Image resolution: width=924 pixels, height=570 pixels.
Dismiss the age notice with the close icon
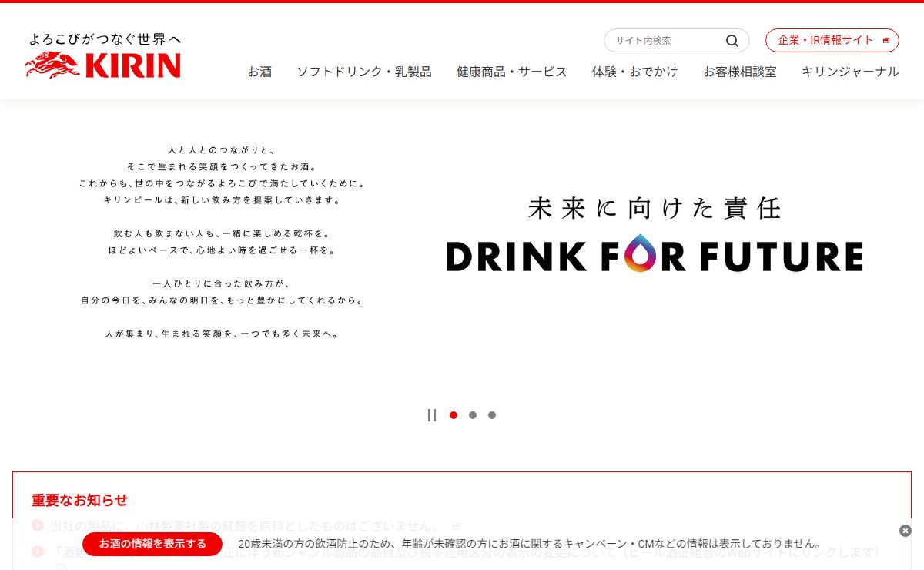point(906,531)
